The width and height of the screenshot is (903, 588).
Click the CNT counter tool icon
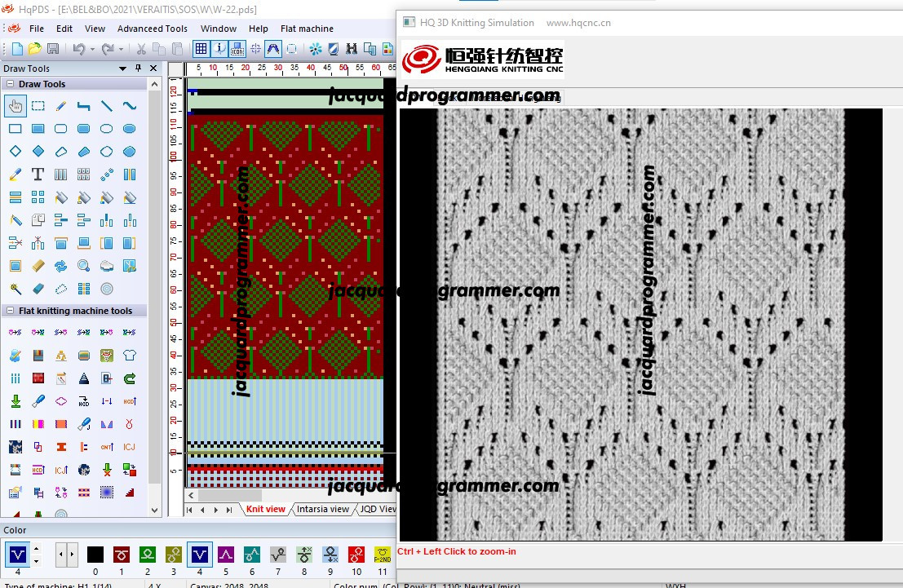107,447
